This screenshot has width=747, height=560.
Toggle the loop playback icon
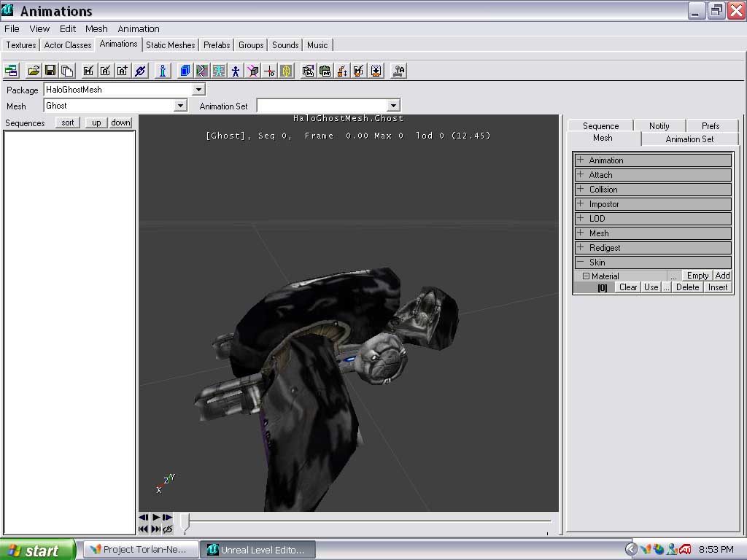pos(167,529)
